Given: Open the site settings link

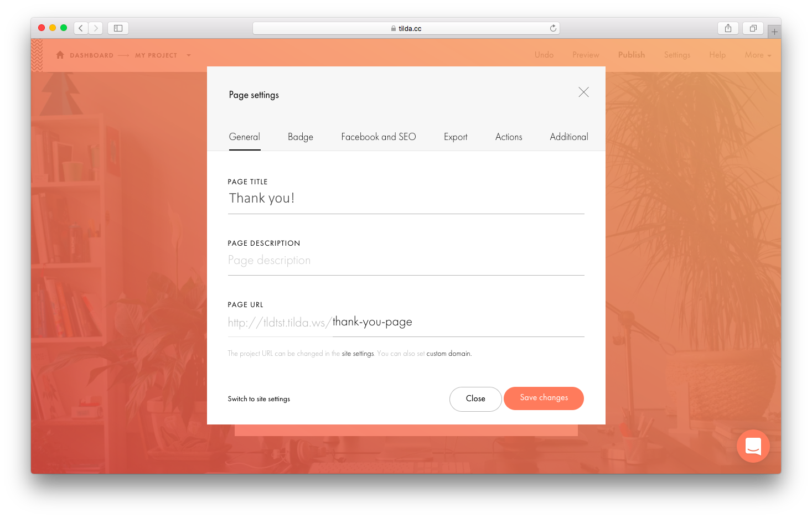Looking at the screenshot, I should (x=358, y=353).
